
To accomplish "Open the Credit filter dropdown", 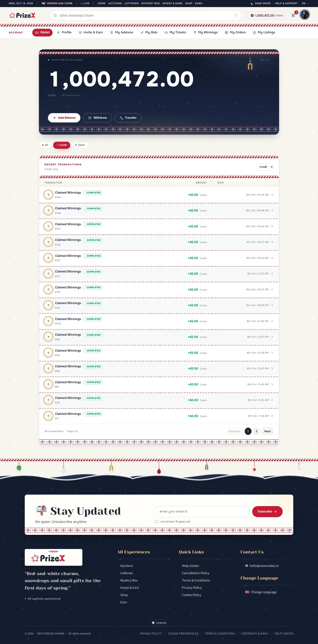I will click(x=265, y=167).
